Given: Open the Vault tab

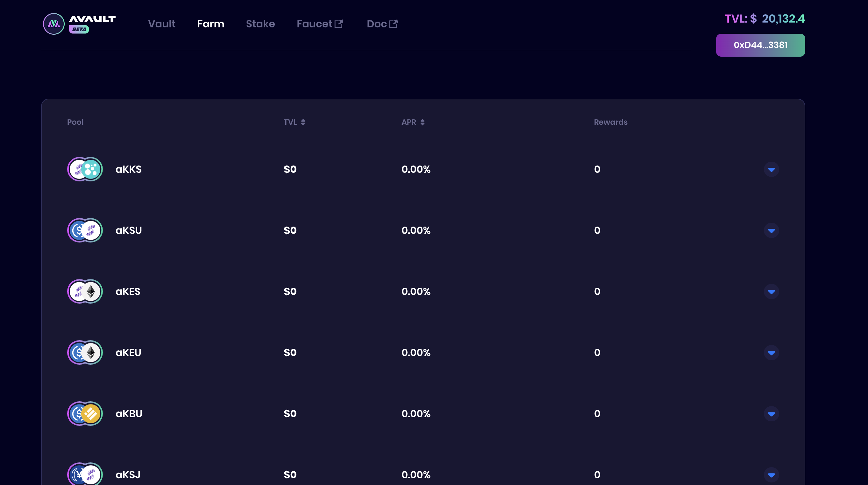Looking at the screenshot, I should tap(161, 24).
